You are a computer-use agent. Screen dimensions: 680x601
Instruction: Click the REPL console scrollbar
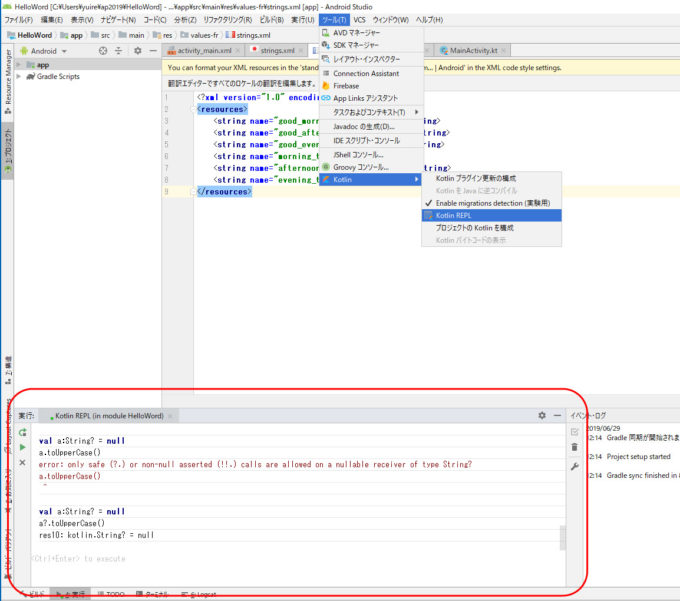[x=562, y=538]
